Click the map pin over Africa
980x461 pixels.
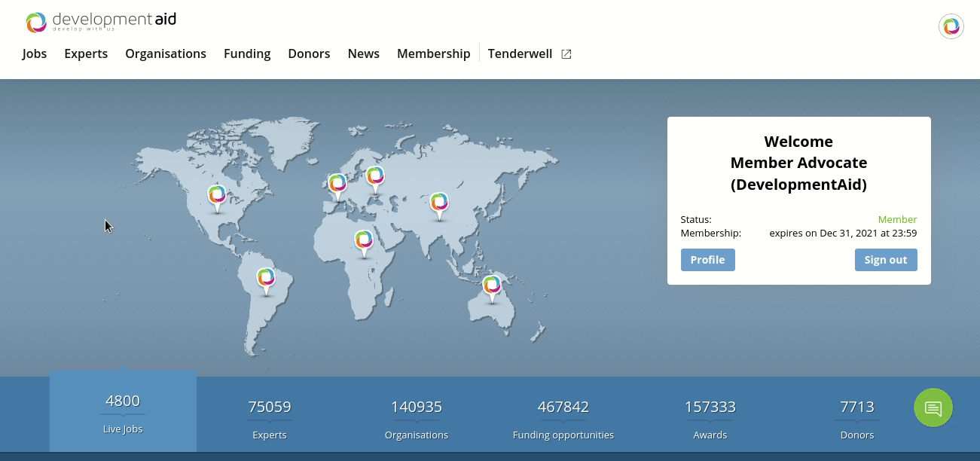tap(364, 242)
